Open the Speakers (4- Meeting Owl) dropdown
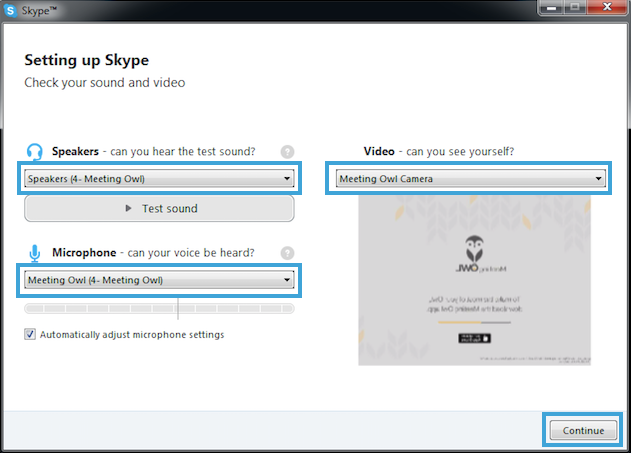 (159, 179)
